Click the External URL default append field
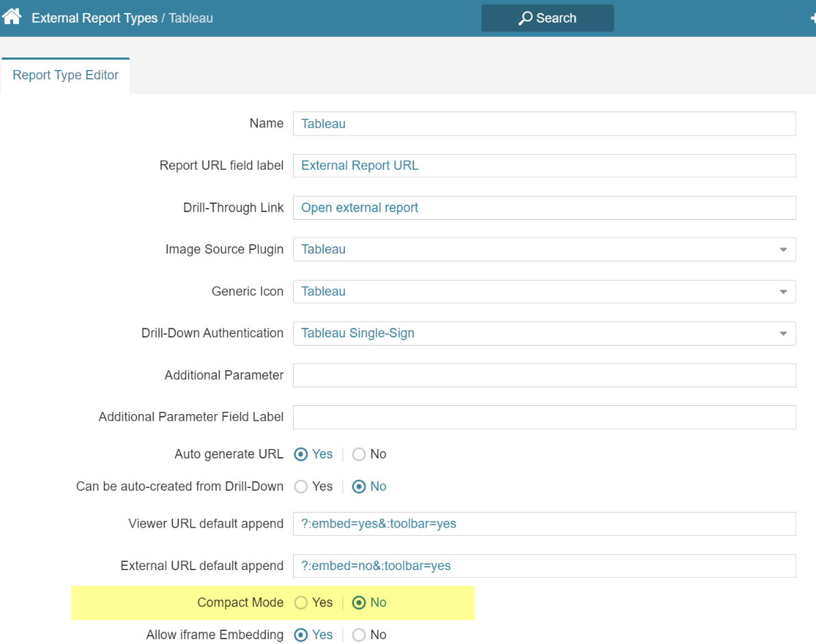Viewport: 816px width, 644px height. point(544,565)
